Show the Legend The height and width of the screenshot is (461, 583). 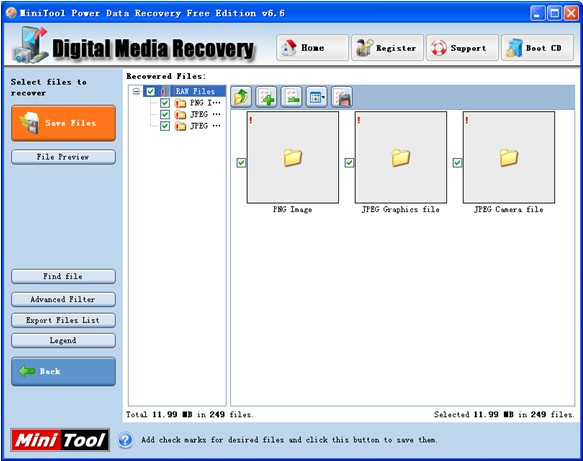(63, 341)
